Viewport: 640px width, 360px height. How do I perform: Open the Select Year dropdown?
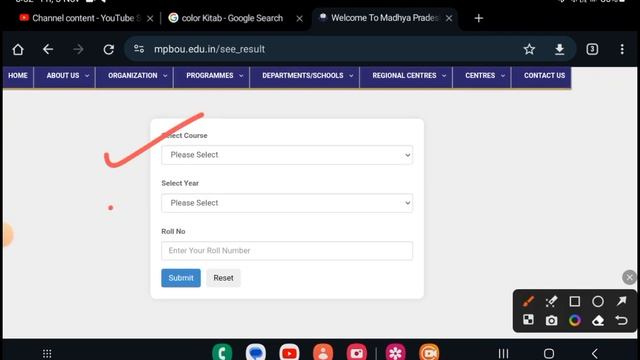pyautogui.click(x=287, y=203)
